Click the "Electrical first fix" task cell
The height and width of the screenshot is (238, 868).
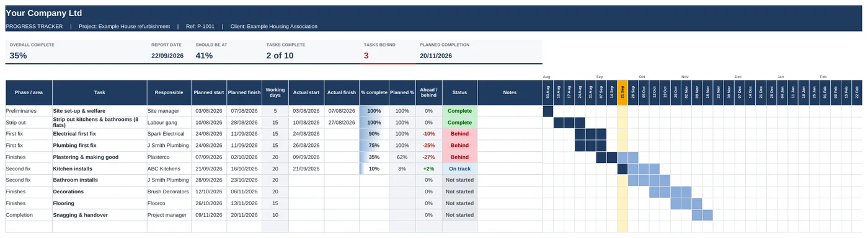99,134
